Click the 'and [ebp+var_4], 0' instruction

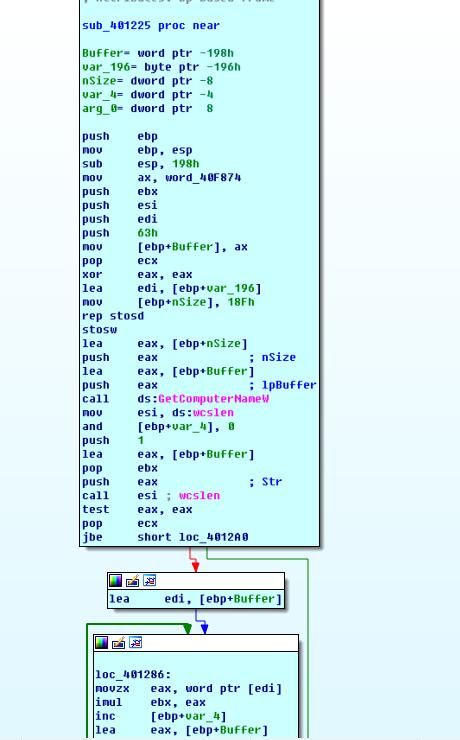(158, 427)
